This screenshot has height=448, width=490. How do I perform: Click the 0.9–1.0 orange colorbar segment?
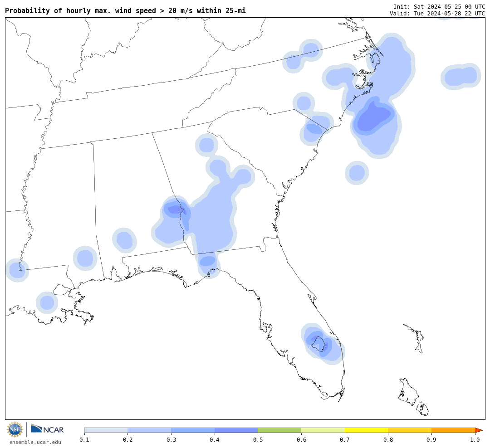pyautogui.click(x=453, y=430)
